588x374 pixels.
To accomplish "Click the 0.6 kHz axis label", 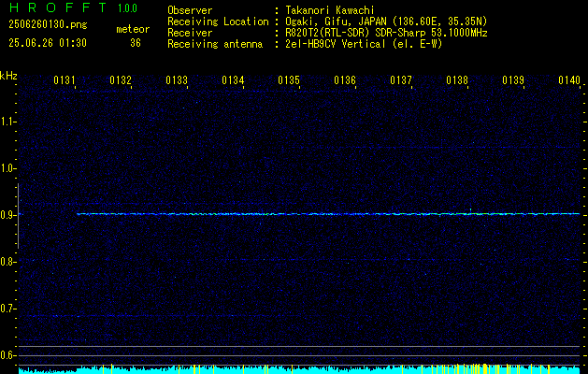I will point(7,355).
